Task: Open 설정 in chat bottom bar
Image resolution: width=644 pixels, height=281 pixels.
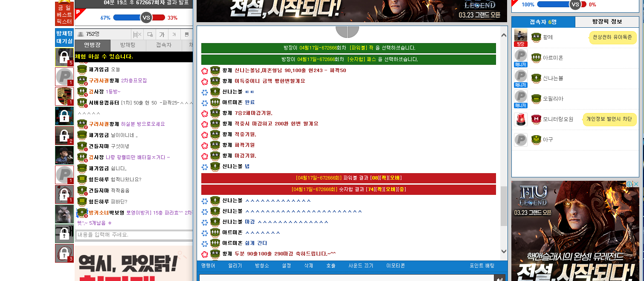Action: pyautogui.click(x=287, y=266)
